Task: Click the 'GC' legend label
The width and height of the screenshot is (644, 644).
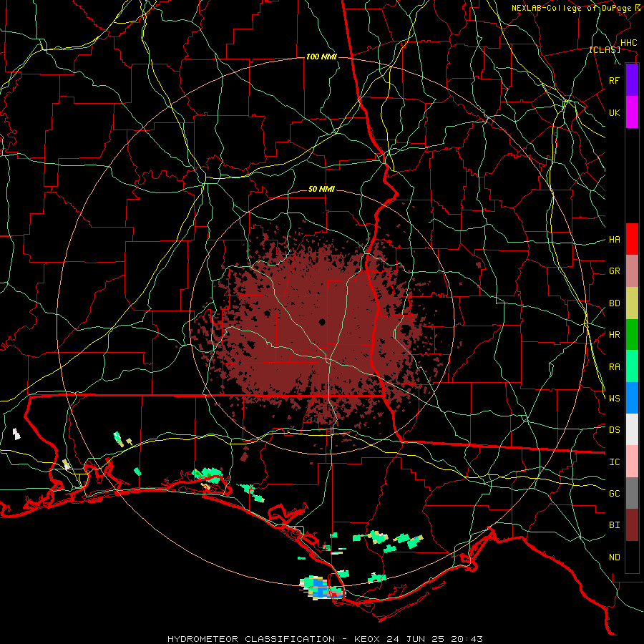Action: point(614,494)
